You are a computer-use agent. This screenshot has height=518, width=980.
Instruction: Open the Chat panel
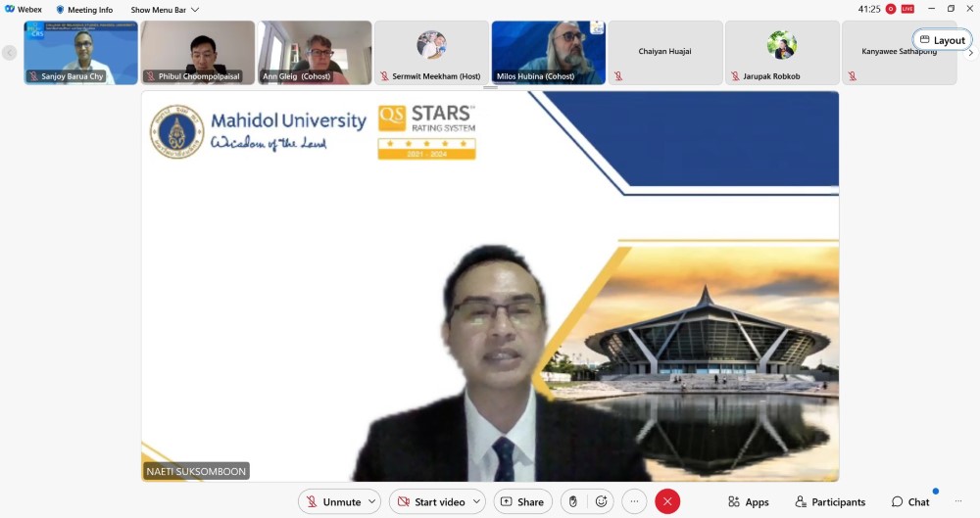click(x=910, y=501)
